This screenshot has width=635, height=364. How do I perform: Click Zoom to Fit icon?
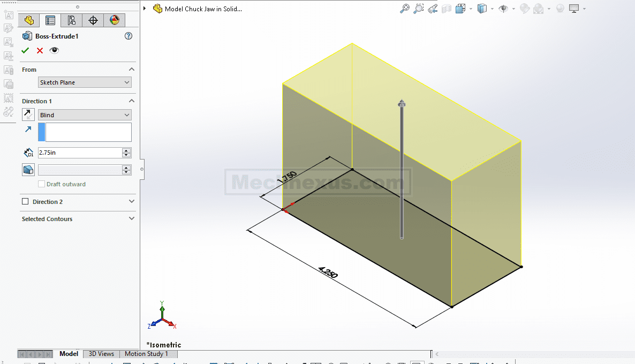[x=405, y=9]
